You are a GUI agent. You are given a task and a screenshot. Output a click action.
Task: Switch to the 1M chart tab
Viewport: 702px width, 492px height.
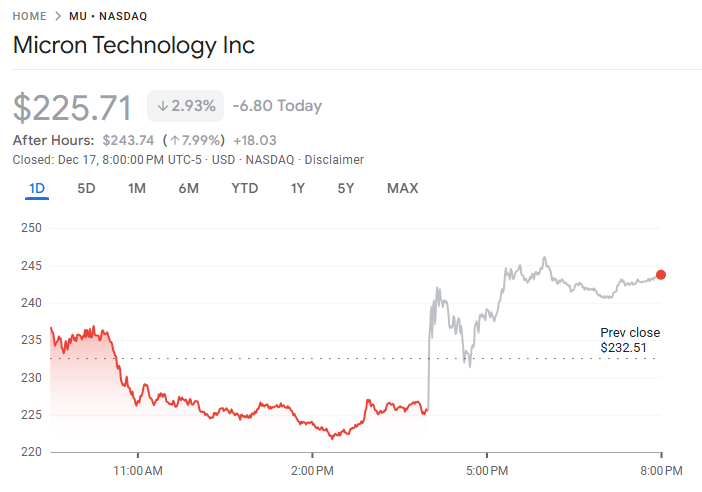click(x=137, y=188)
